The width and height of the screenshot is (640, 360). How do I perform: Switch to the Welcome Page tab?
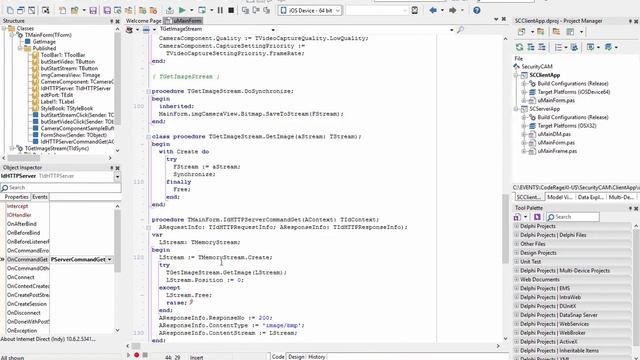click(143, 21)
